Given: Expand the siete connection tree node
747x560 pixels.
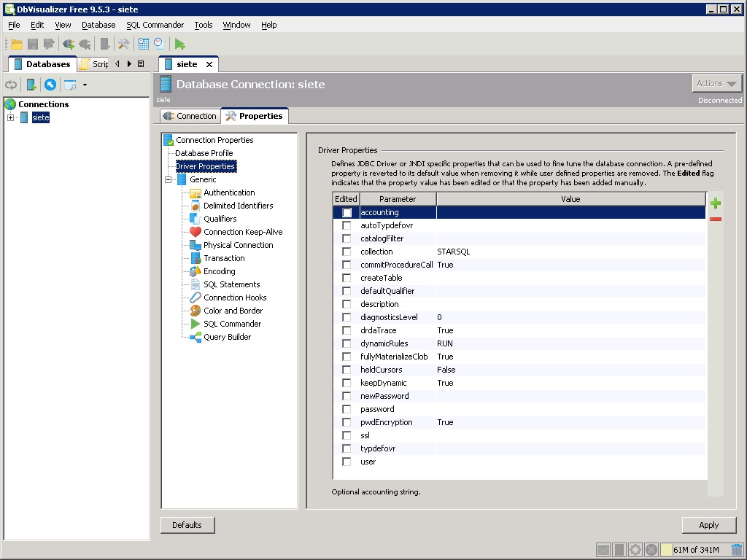Looking at the screenshot, I should tap(11, 117).
